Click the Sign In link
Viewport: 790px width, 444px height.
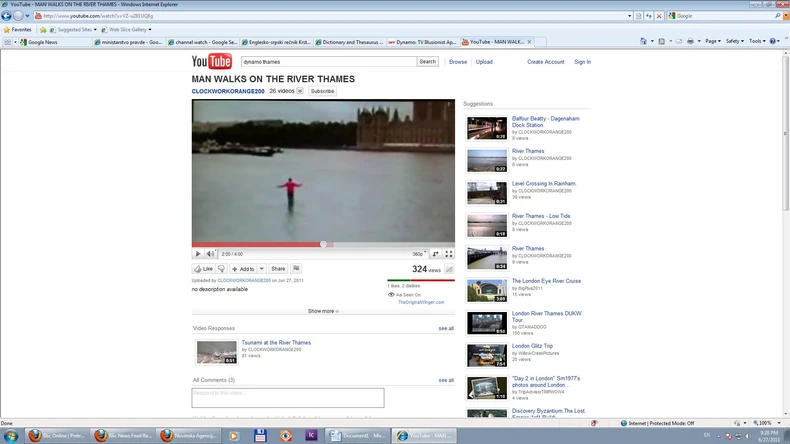(x=582, y=62)
